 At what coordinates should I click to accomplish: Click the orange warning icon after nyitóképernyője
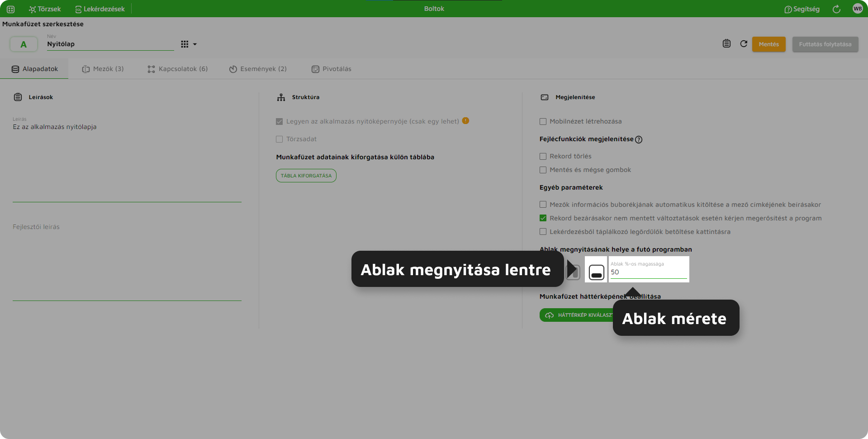tap(465, 121)
